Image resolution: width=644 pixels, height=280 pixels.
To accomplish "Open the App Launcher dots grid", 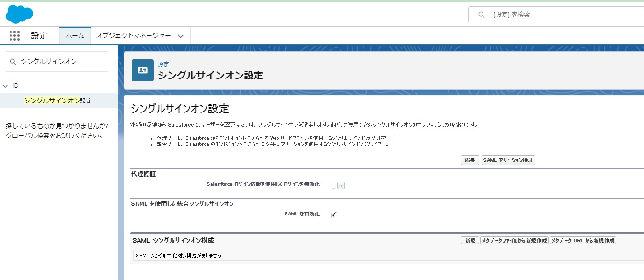I will click(x=14, y=35).
